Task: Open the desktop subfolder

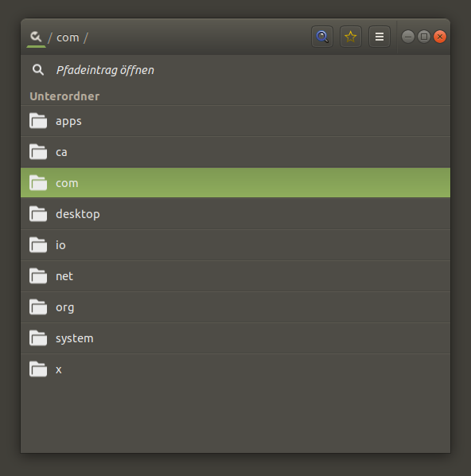Action: 235,214
